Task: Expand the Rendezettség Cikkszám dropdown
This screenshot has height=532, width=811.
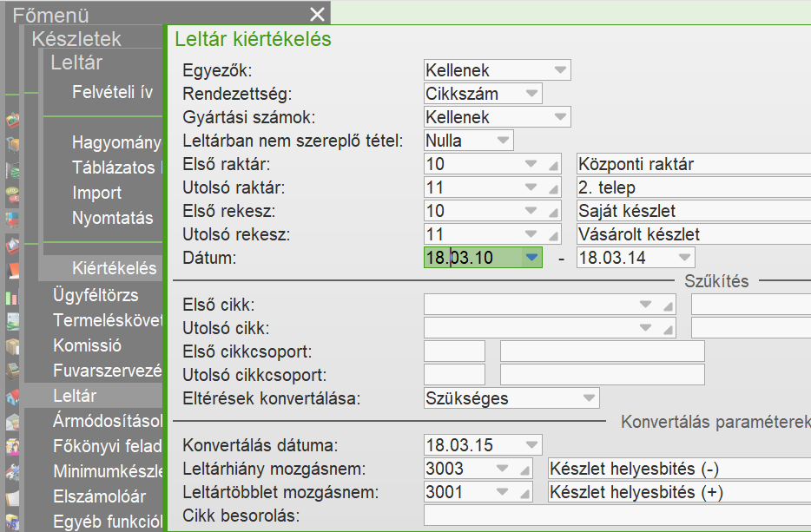Action: (531, 94)
